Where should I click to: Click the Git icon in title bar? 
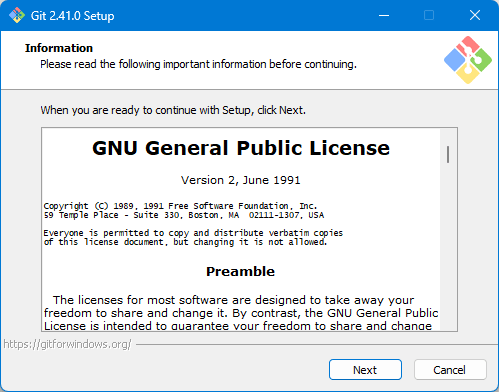[x=17, y=15]
